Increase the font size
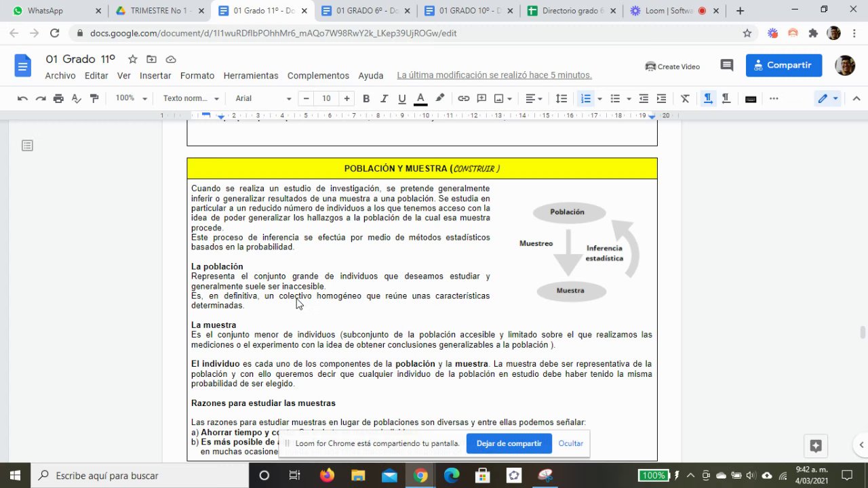Screen dimensions: 868x488 pos(347,98)
